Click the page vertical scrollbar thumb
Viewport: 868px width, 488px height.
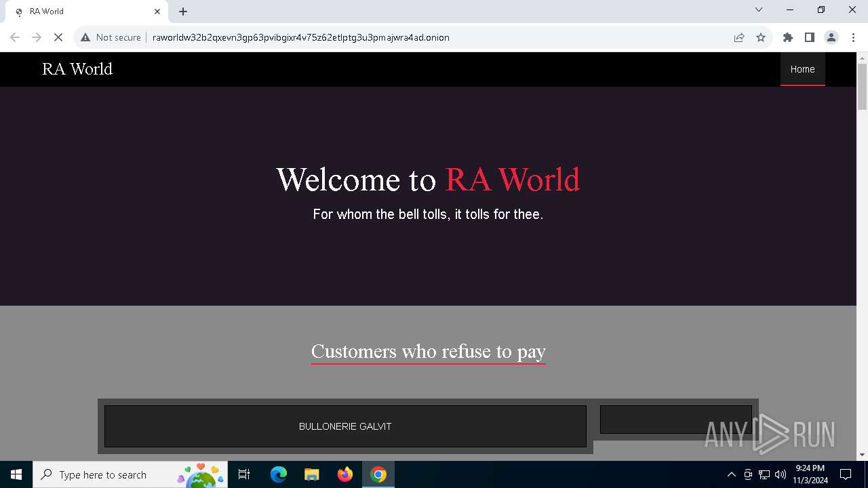862,86
